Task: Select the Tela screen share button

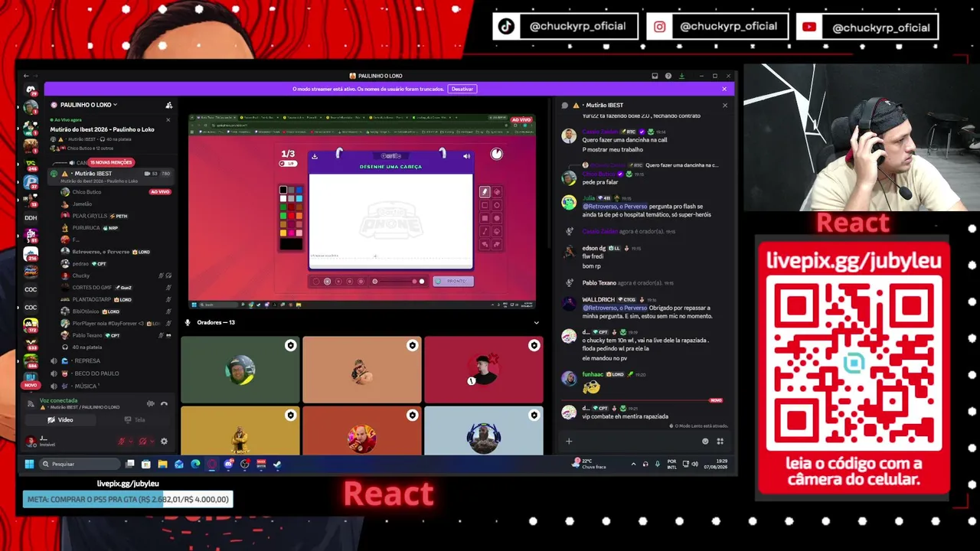Action: [135, 420]
